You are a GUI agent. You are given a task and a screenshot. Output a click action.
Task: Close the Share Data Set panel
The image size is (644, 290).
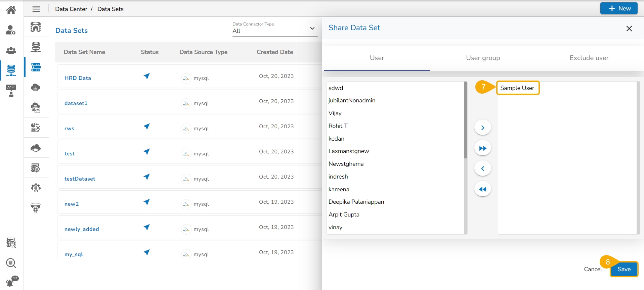click(629, 29)
